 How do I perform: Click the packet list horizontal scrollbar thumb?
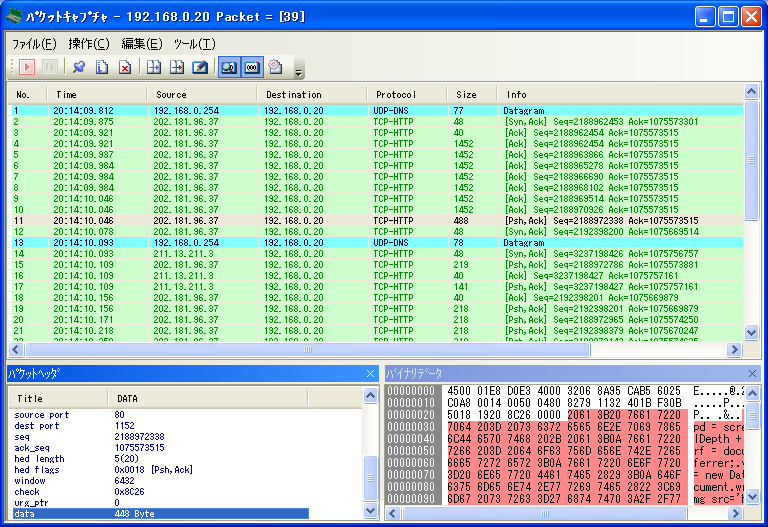click(308, 349)
